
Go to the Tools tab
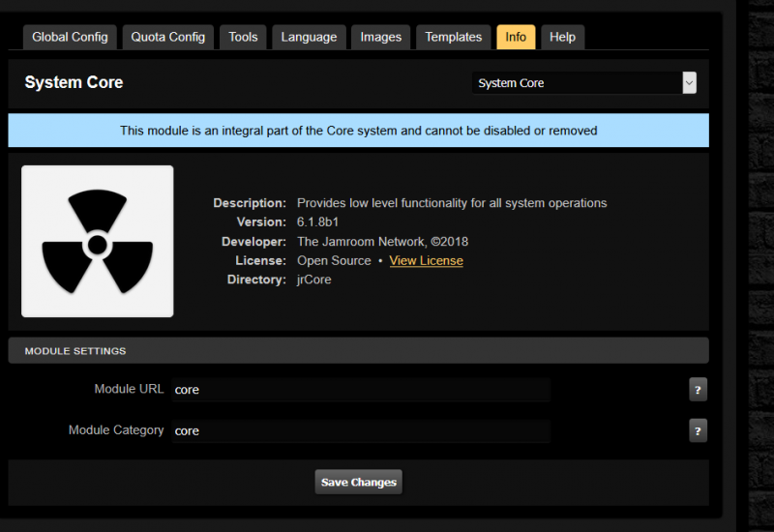tap(243, 37)
